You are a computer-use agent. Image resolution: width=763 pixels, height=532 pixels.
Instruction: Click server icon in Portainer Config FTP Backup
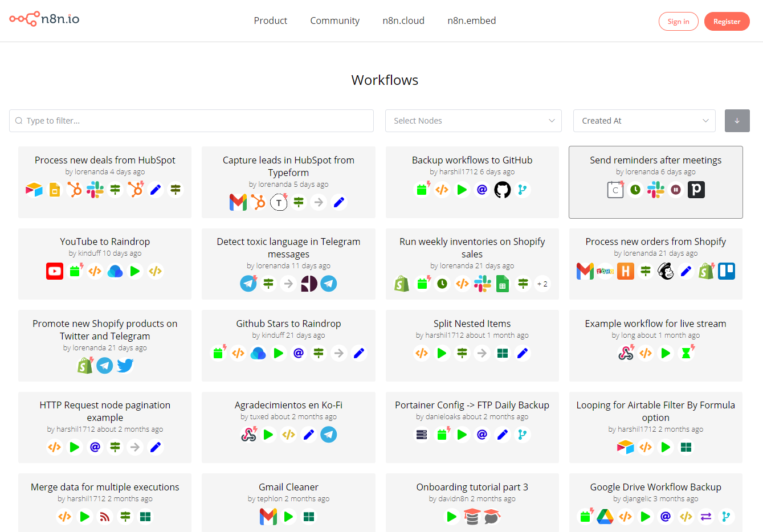422,435
